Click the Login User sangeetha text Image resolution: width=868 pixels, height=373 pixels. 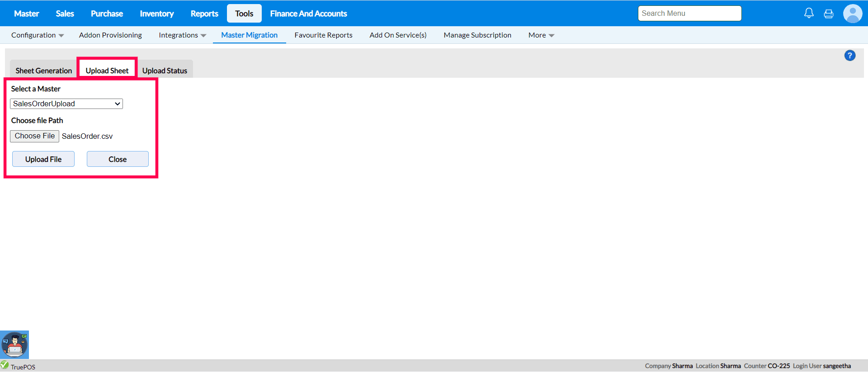coord(822,366)
